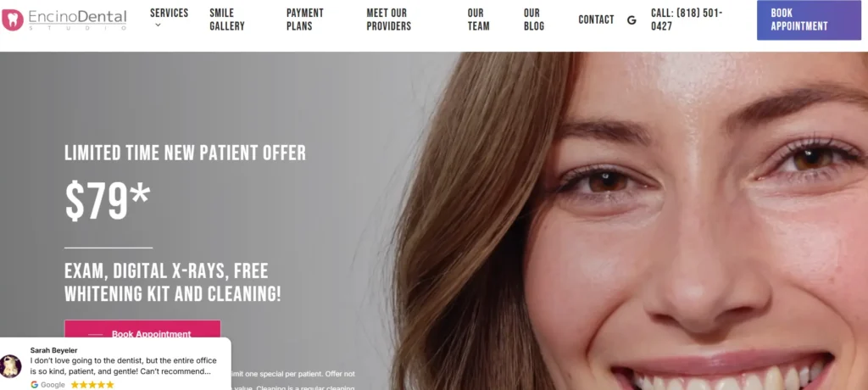Visit the Our Blog page
This screenshot has height=390, width=868.
(534, 19)
